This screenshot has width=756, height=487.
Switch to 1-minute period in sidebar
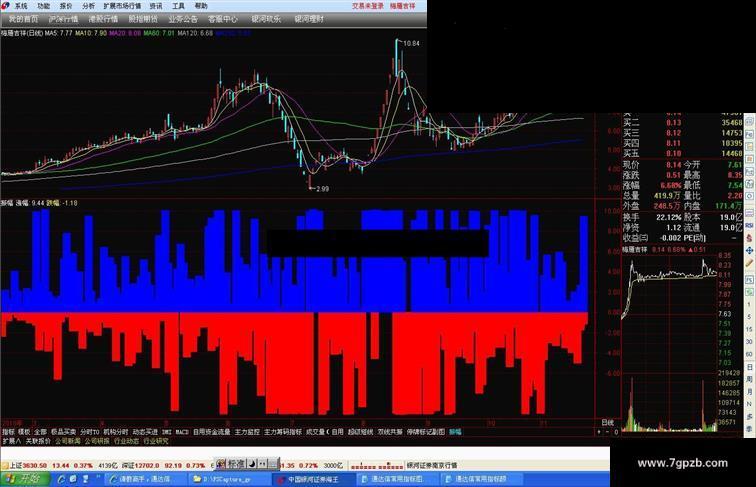749,304
